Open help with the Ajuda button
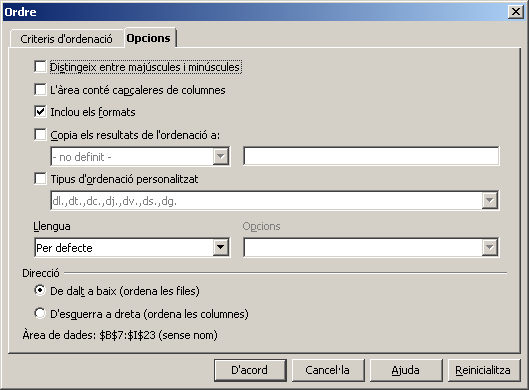The image size is (529, 390). (x=406, y=370)
